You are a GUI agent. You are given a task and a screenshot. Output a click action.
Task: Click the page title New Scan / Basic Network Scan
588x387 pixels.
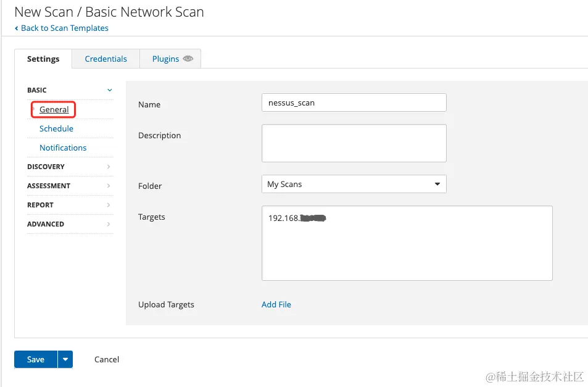pos(109,12)
